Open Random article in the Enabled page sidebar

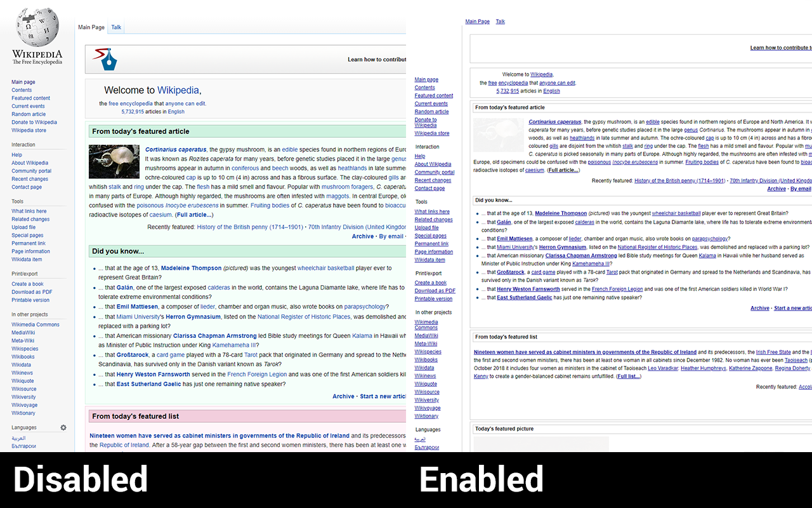click(x=432, y=112)
